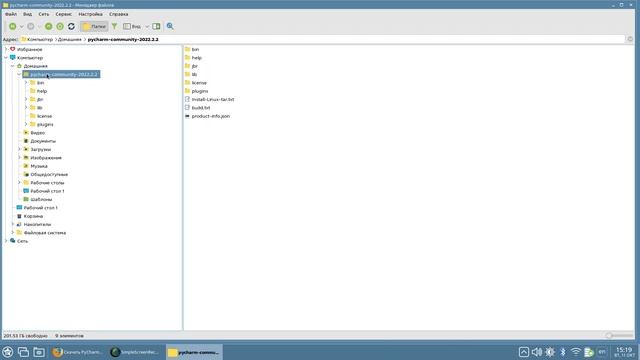Open the Вид view dropdown arrow
The image size is (640, 360).
click(147, 27)
